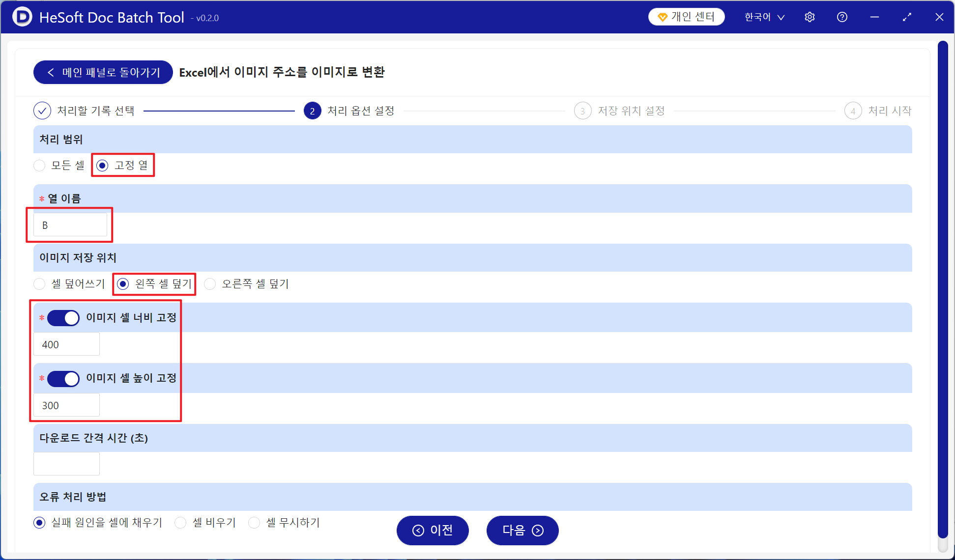Screen dimensions: 955x560
Task: Click the diamond icon in 개인 센터
Action: [662, 17]
